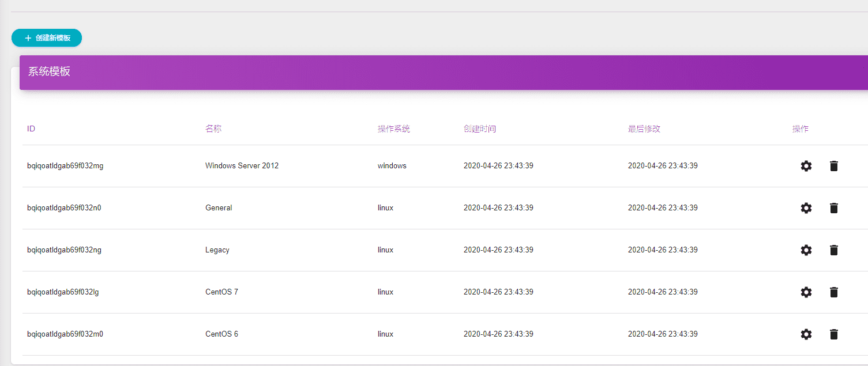Click the 创建时间 column header
This screenshot has height=366, width=868.
click(480, 129)
